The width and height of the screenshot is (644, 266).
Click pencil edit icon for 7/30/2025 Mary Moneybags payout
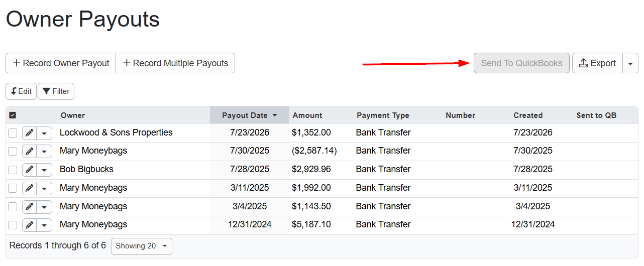(x=30, y=151)
